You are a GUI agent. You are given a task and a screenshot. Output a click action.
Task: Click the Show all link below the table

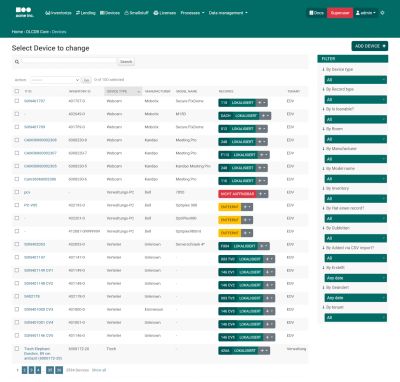click(99, 370)
